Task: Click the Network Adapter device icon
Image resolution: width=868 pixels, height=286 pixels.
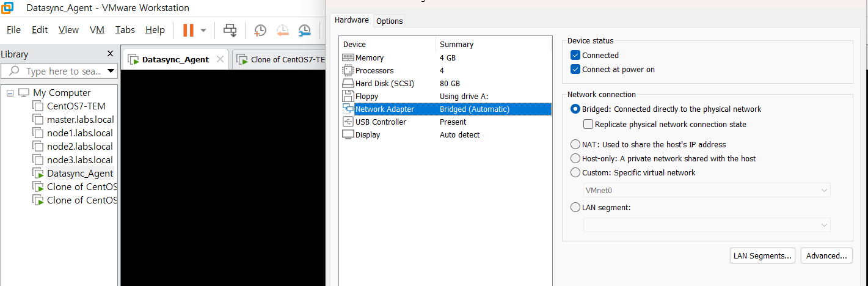Action: pos(348,109)
